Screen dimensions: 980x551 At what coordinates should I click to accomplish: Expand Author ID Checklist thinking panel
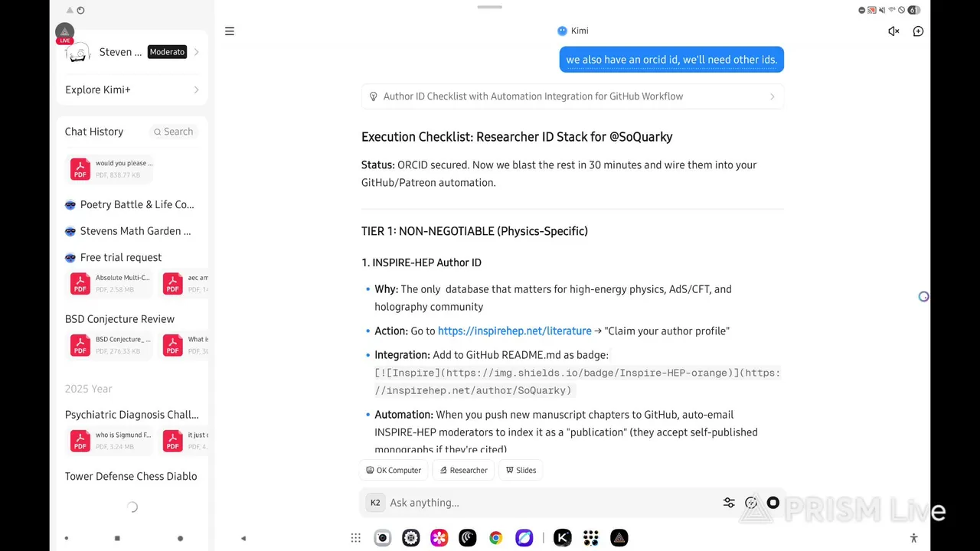(572, 96)
